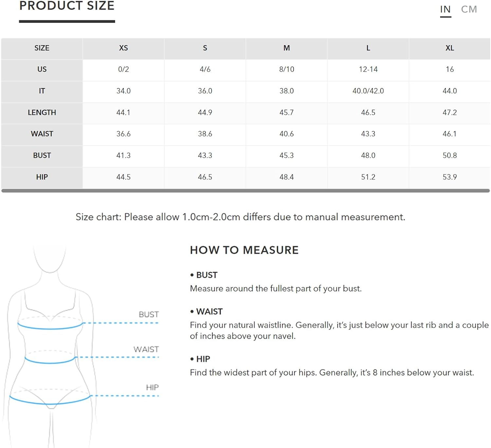Click bust value 45.3
The height and width of the screenshot is (448, 491).
click(286, 155)
